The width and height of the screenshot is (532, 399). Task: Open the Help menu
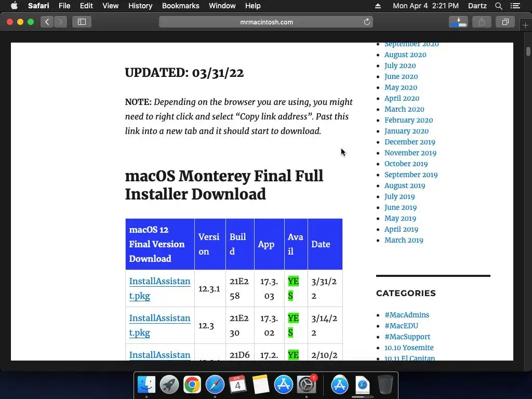pyautogui.click(x=253, y=6)
